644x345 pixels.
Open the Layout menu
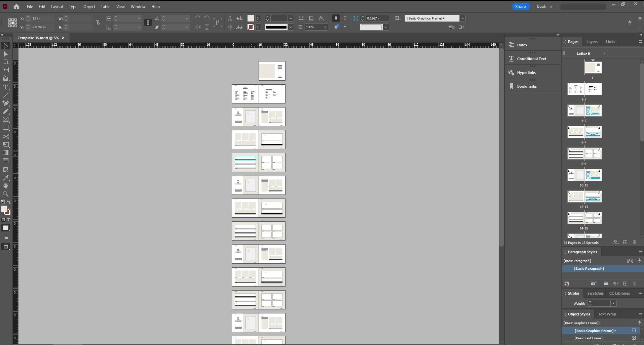pyautogui.click(x=57, y=6)
